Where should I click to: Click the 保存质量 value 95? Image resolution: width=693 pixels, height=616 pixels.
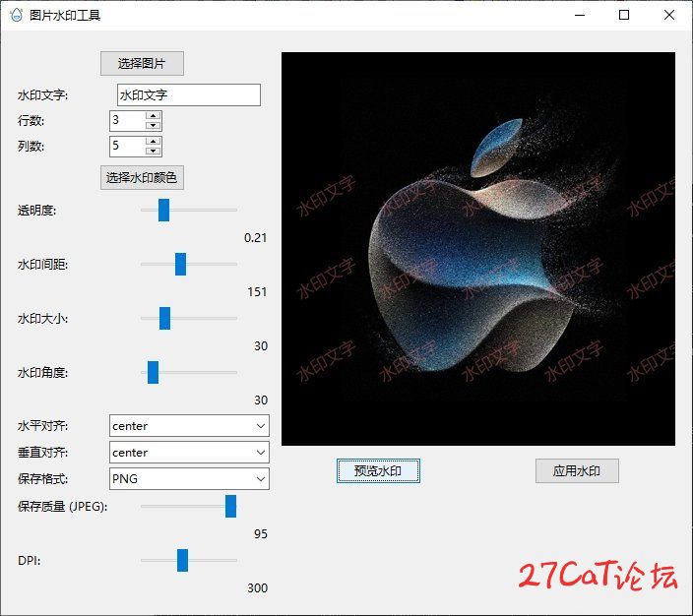[x=261, y=533]
